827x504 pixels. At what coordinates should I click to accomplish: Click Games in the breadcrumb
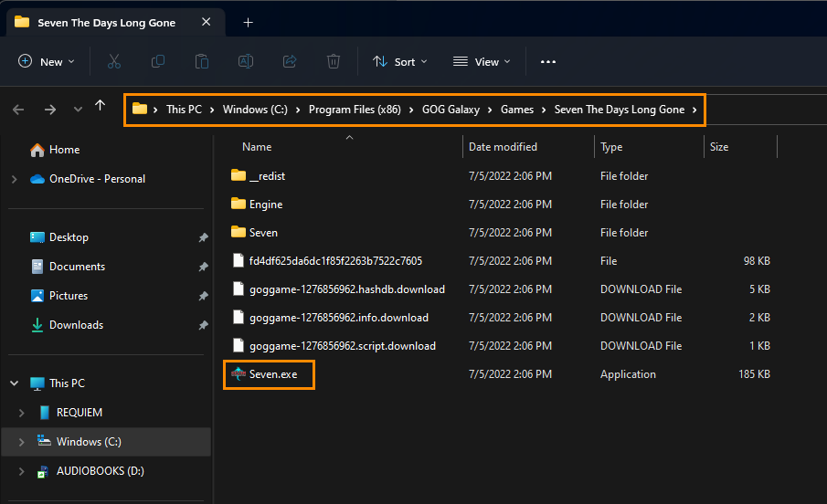point(517,110)
